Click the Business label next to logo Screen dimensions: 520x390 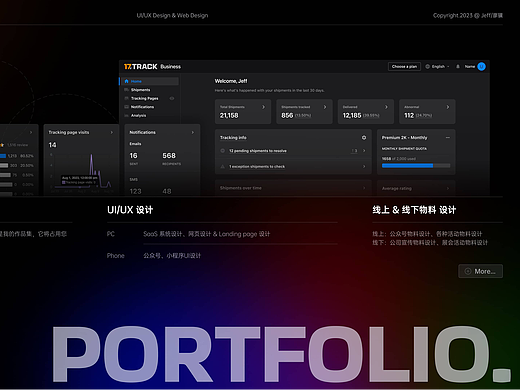tap(171, 67)
